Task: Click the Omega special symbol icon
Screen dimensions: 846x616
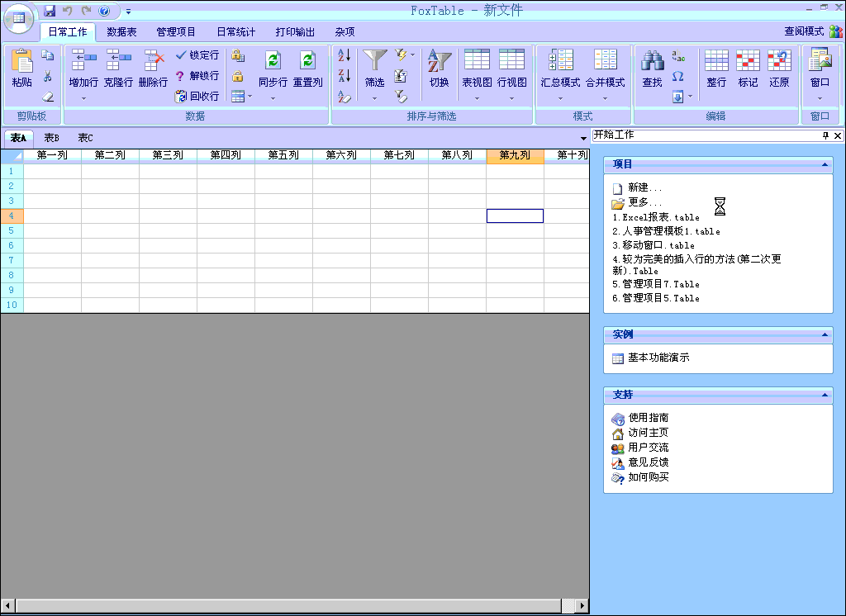Action: pyautogui.click(x=678, y=76)
